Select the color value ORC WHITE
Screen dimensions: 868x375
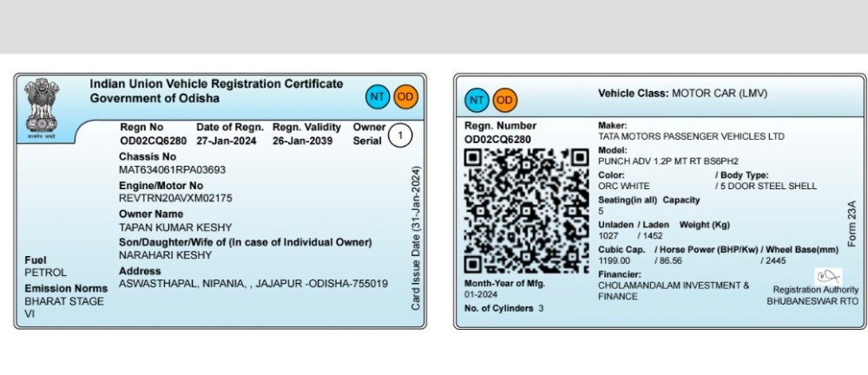coord(624,186)
